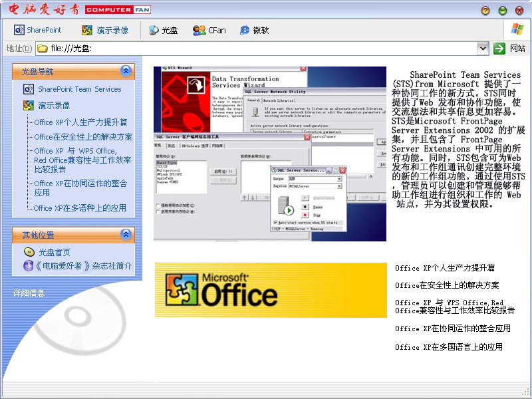Open sidebar item Office XP在协同运作的整合应用
This screenshot has width=532, height=399.
pyautogui.click(x=80, y=188)
